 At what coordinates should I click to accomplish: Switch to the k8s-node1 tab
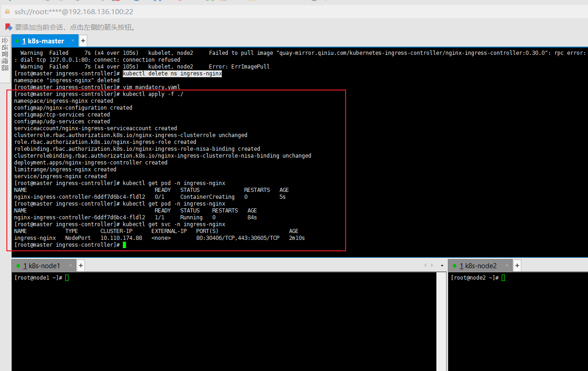pyautogui.click(x=44, y=265)
